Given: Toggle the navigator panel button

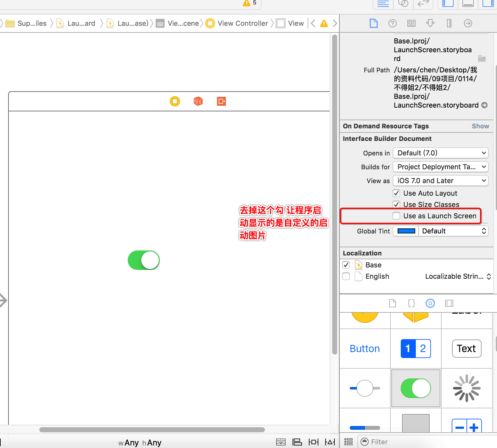Looking at the screenshot, I should (448, 3).
